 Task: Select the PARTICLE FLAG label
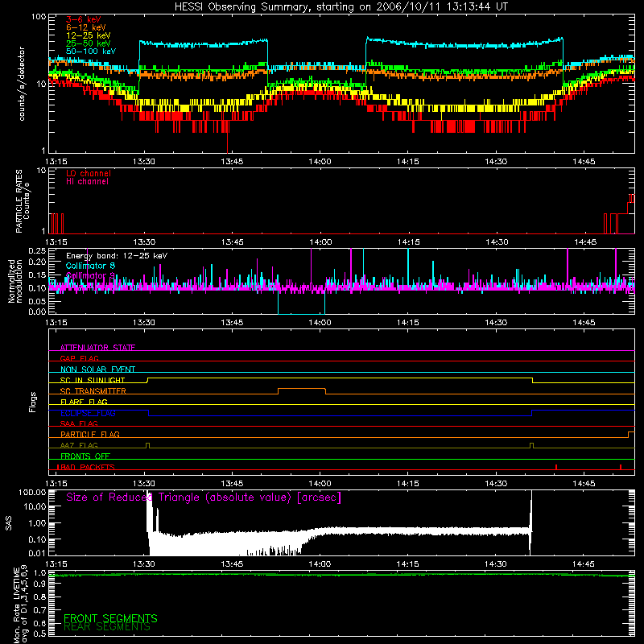coord(90,435)
